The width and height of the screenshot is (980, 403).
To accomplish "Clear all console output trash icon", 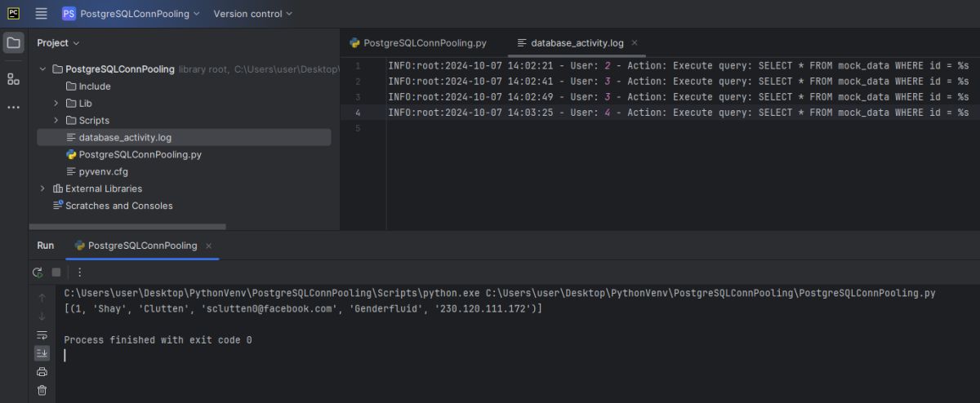I will [x=42, y=390].
